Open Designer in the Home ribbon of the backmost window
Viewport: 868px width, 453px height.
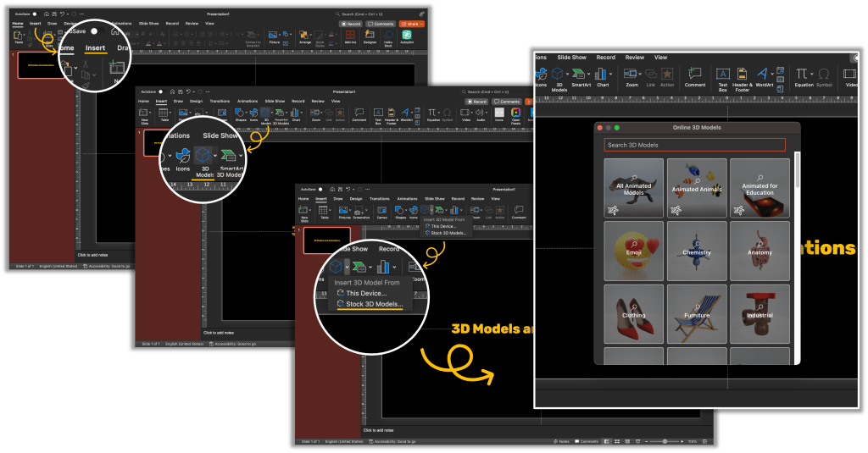click(x=370, y=36)
